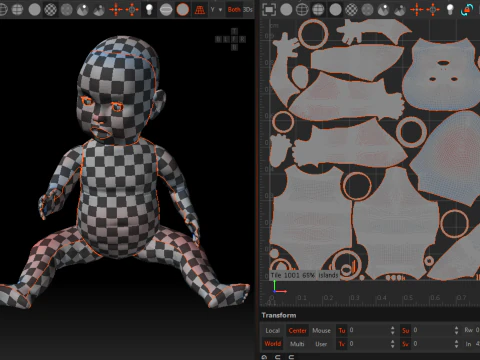Click the frame selection icon in UV toolbar

(x=269, y=10)
